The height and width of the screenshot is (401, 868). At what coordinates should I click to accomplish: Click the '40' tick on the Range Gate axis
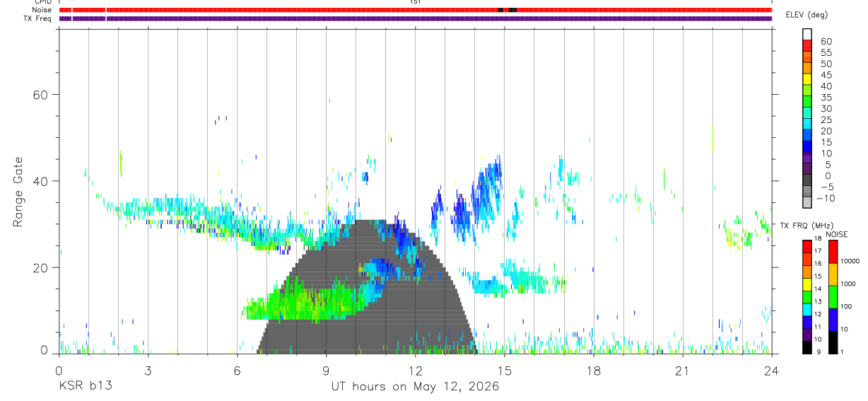tap(41, 181)
